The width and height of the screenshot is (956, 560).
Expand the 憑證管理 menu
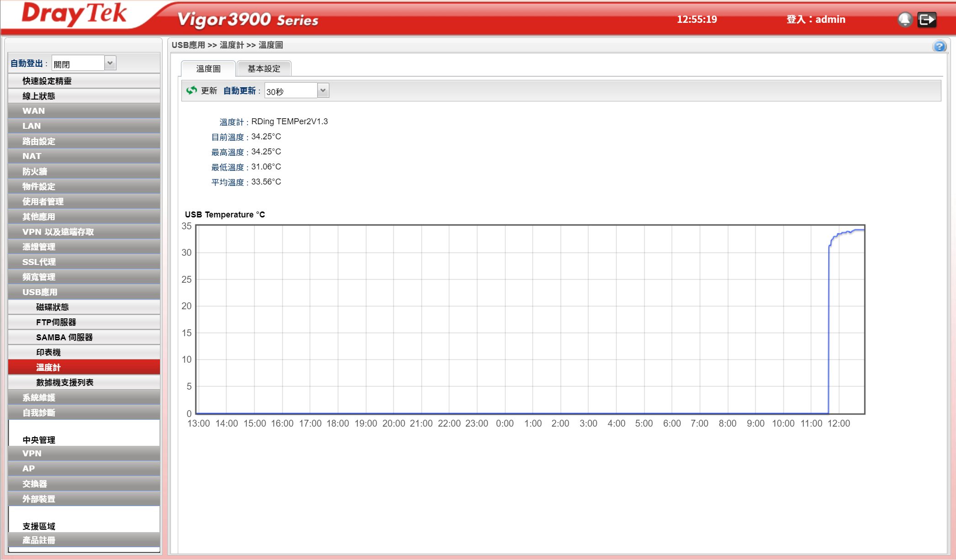pos(84,247)
